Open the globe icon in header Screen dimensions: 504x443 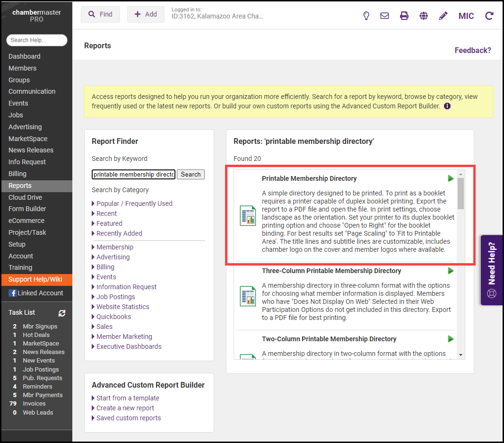[x=424, y=16]
